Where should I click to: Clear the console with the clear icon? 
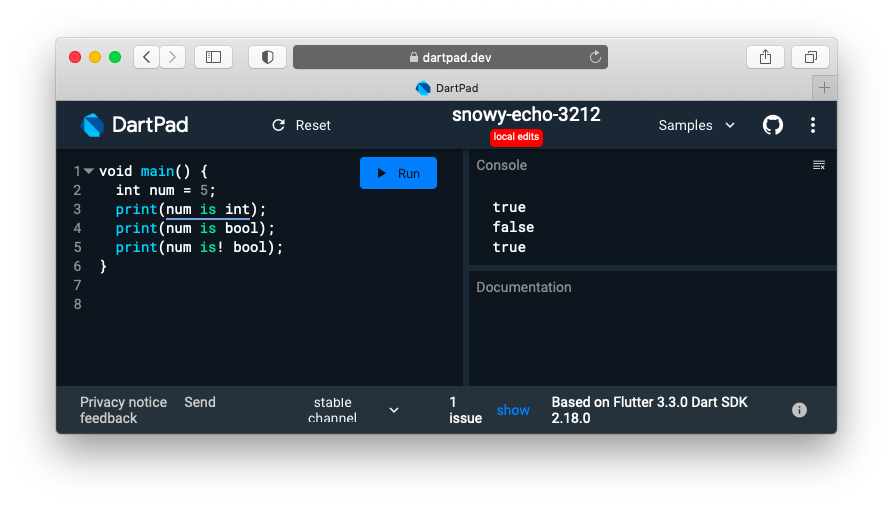pyautogui.click(x=819, y=165)
